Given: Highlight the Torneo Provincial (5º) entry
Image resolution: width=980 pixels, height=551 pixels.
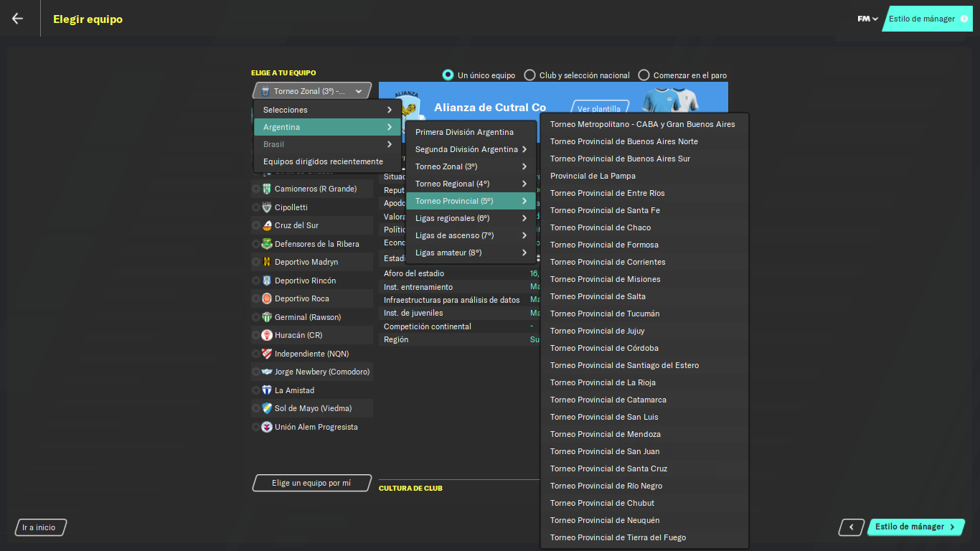Looking at the screenshot, I should (471, 201).
